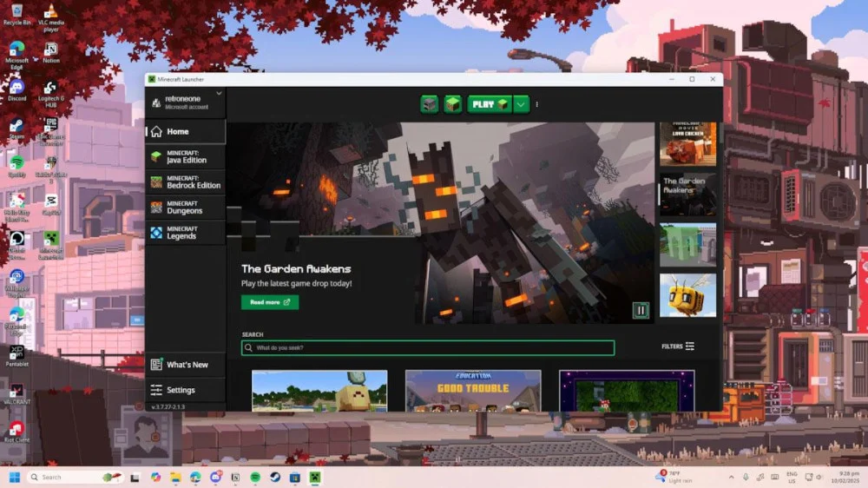Open the Discord desktop shortcut

(16, 91)
